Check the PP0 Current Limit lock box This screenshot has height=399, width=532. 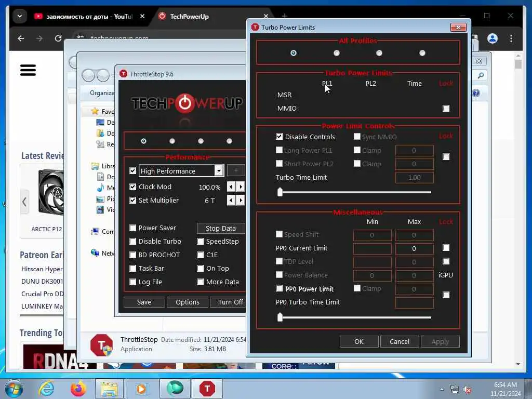(446, 248)
